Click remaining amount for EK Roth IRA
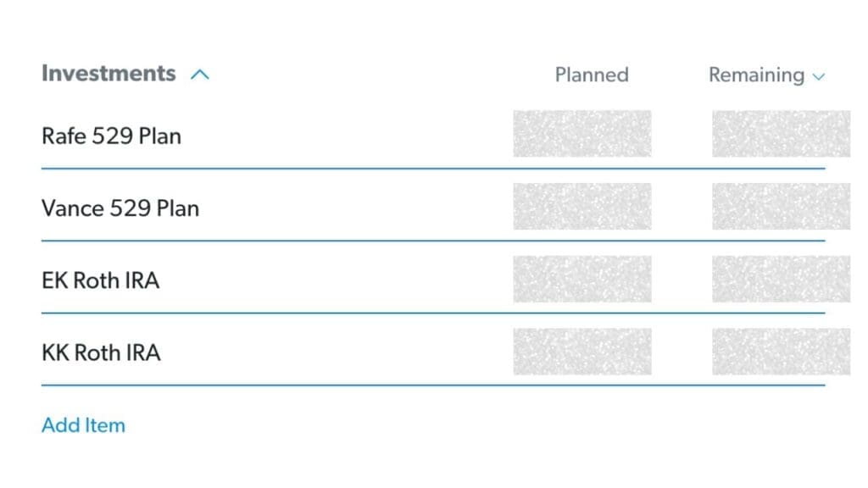This screenshot has height=488, width=868. coord(781,280)
